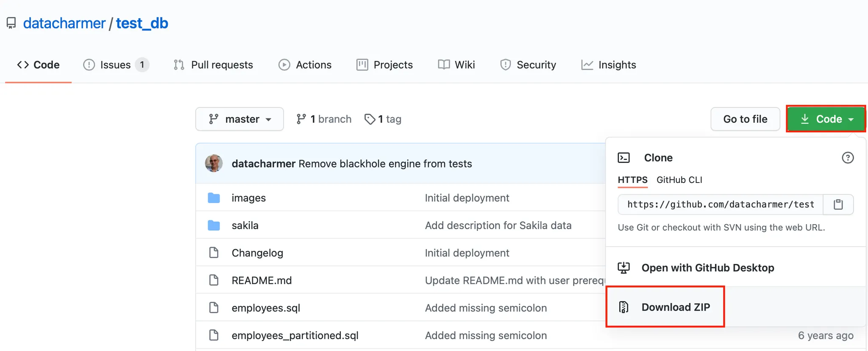This screenshot has height=351, width=868.
Task: Click the Clone help question mark icon
Action: (847, 158)
